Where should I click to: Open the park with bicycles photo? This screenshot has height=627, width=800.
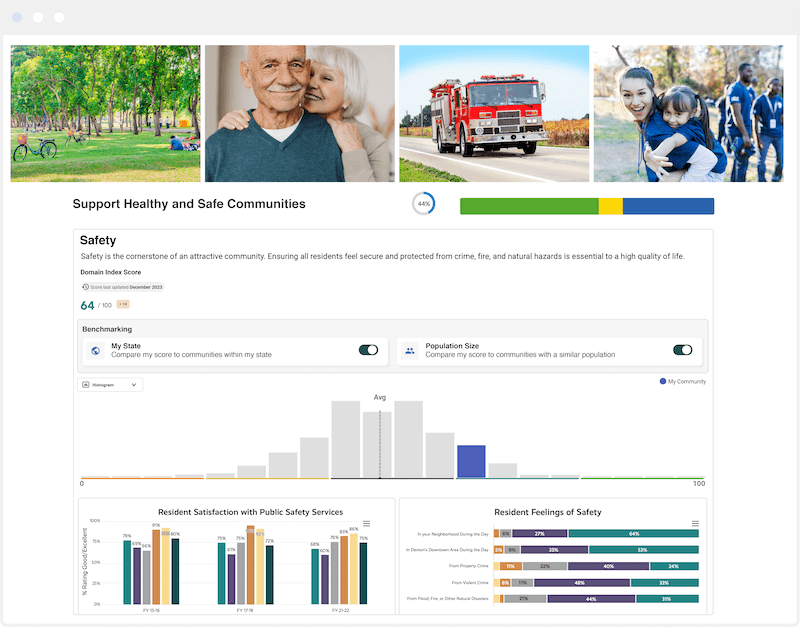click(106, 113)
